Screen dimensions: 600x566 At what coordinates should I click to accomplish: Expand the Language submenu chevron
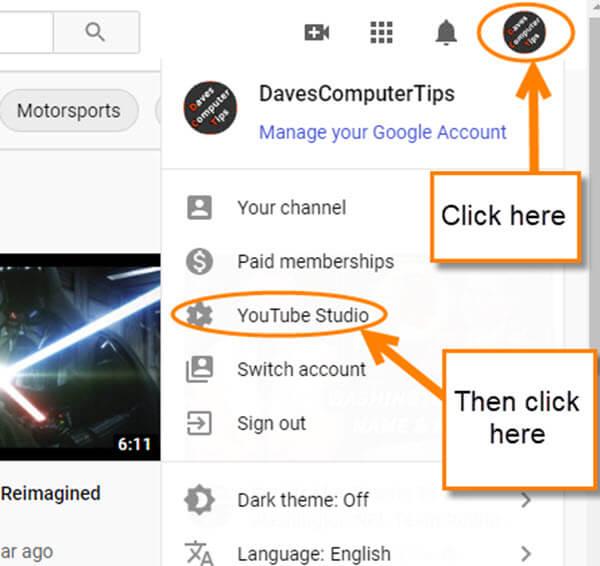(x=527, y=553)
